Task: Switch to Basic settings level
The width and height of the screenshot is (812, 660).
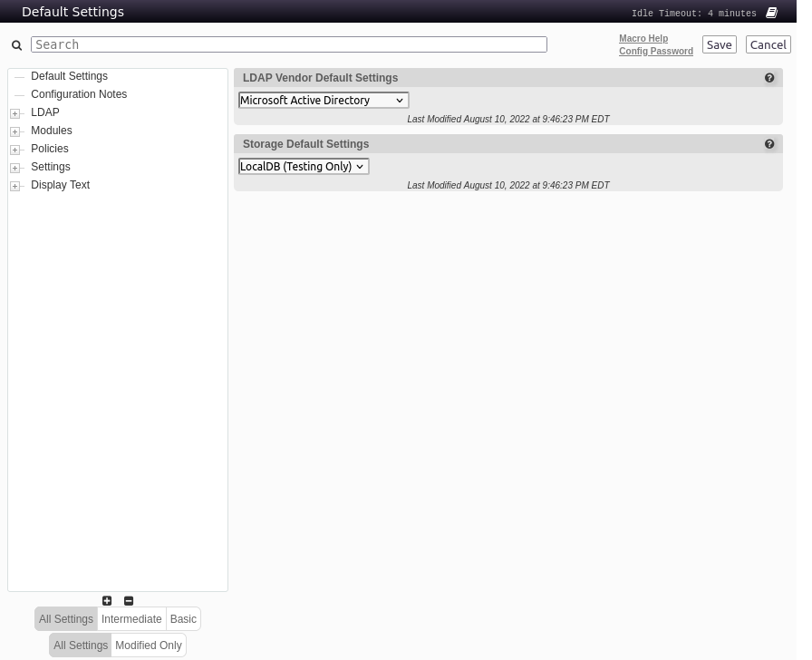Action: click(183, 619)
